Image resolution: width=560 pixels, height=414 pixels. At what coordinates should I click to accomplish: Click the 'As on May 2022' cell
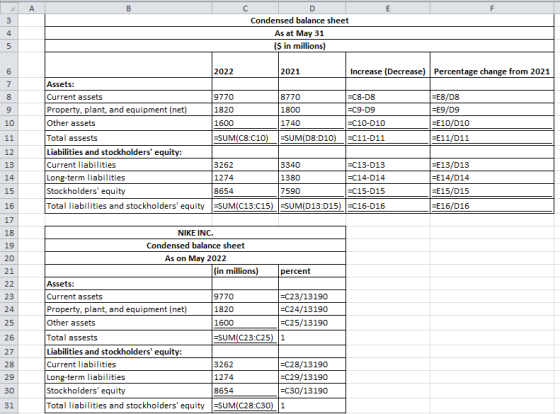pos(195,258)
